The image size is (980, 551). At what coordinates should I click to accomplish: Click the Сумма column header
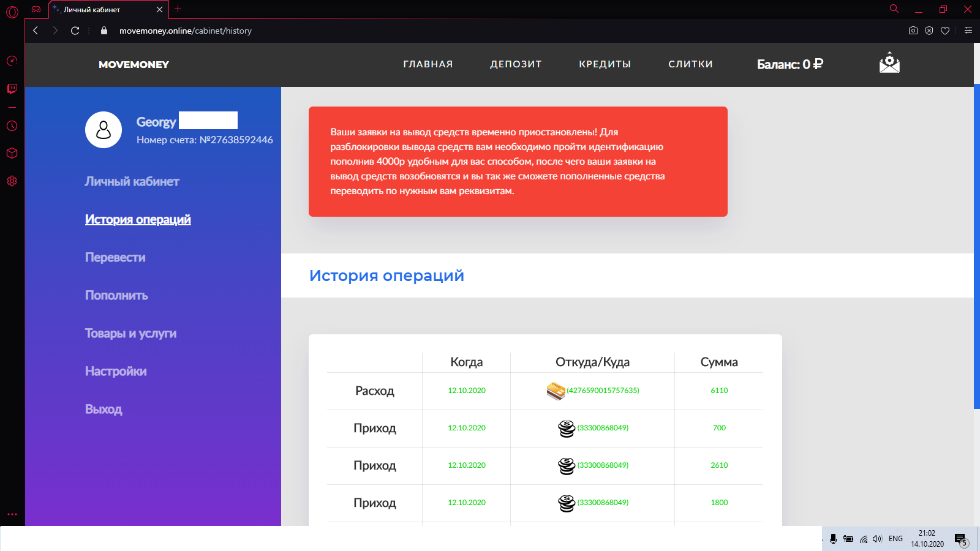(719, 362)
